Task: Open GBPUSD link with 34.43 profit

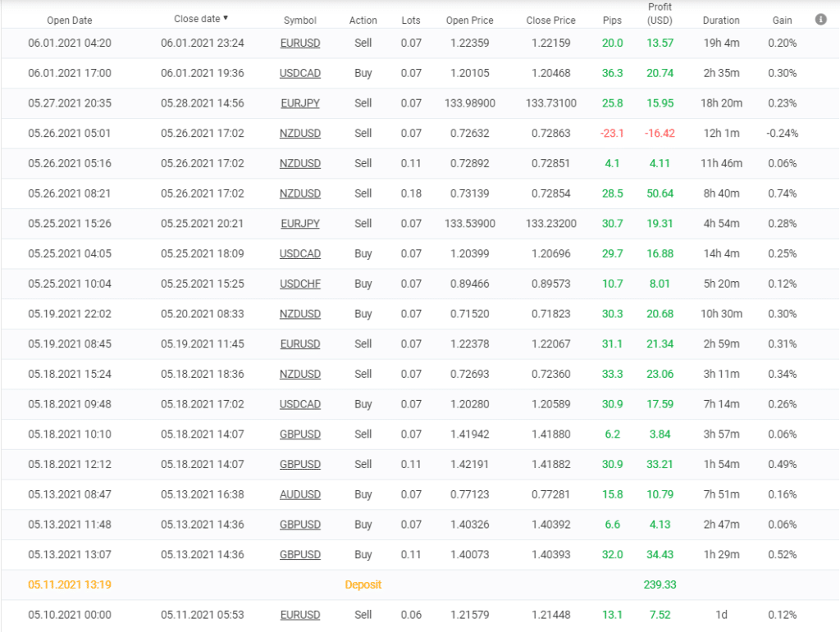Action: (300, 555)
